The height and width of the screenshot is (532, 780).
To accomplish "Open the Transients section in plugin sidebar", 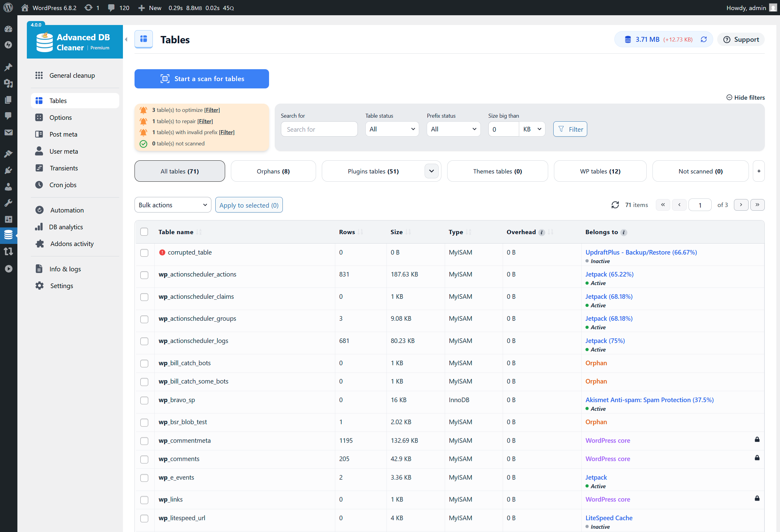I will (x=64, y=168).
